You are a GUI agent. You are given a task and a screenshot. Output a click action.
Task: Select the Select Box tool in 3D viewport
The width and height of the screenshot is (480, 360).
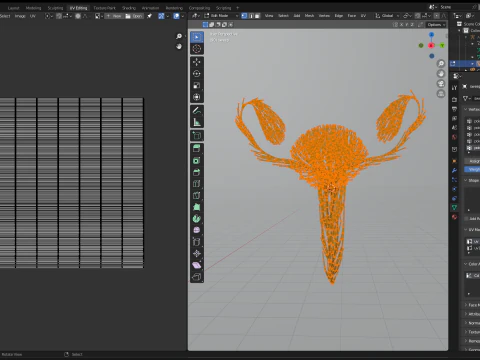(x=197, y=37)
